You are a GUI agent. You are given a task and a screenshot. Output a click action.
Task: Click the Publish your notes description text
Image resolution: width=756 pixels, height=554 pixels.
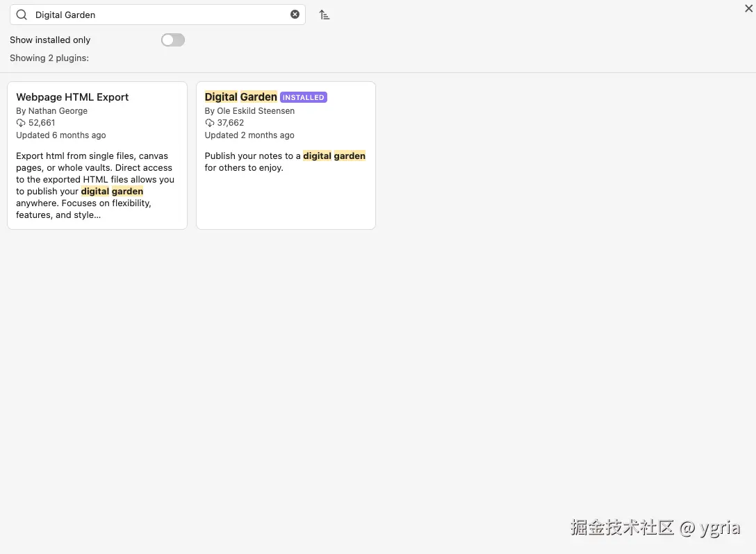(285, 162)
